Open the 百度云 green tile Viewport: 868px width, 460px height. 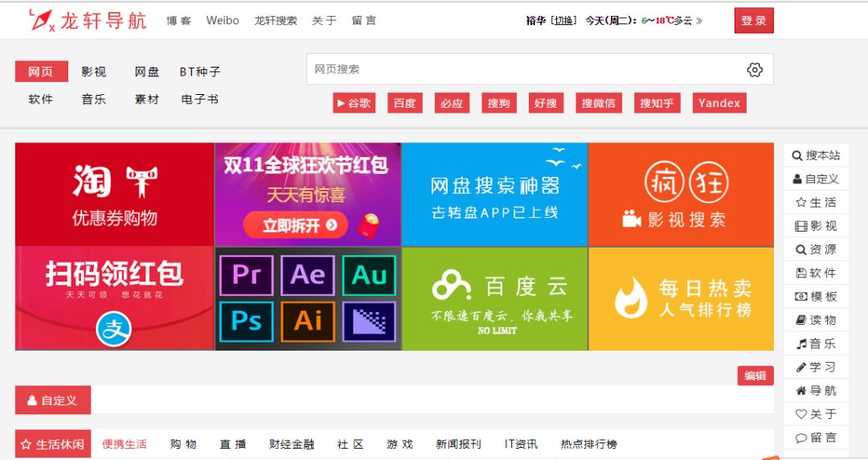(494, 298)
